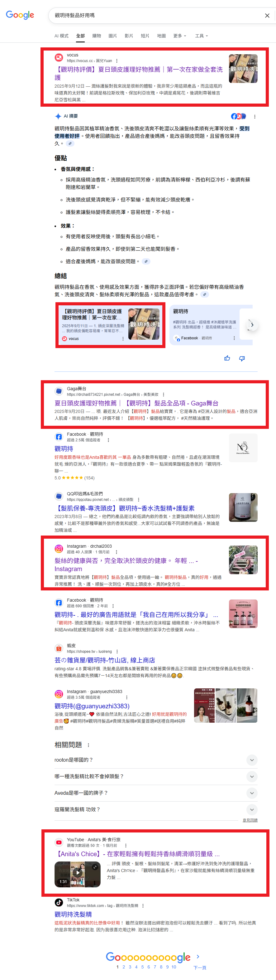Click the Google logo
This screenshot has height=980, width=276.
pyautogui.click(x=20, y=15)
